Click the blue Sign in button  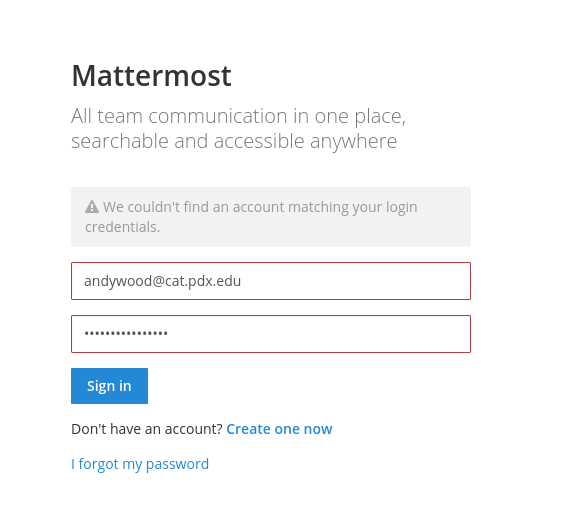(x=109, y=386)
